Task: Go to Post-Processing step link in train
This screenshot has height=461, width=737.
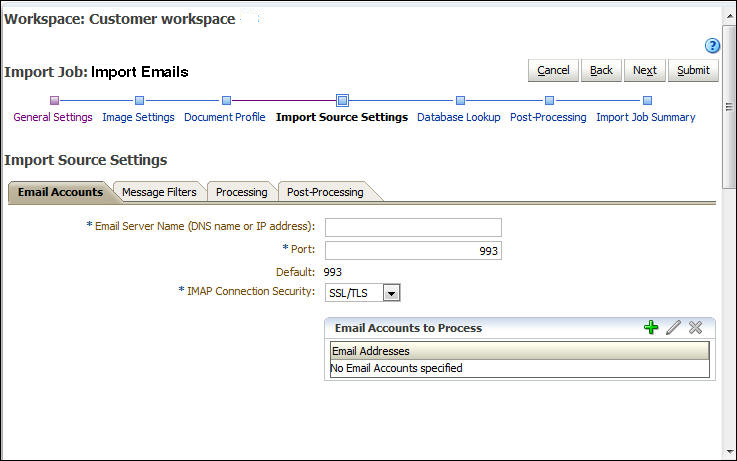Action: pyautogui.click(x=548, y=117)
